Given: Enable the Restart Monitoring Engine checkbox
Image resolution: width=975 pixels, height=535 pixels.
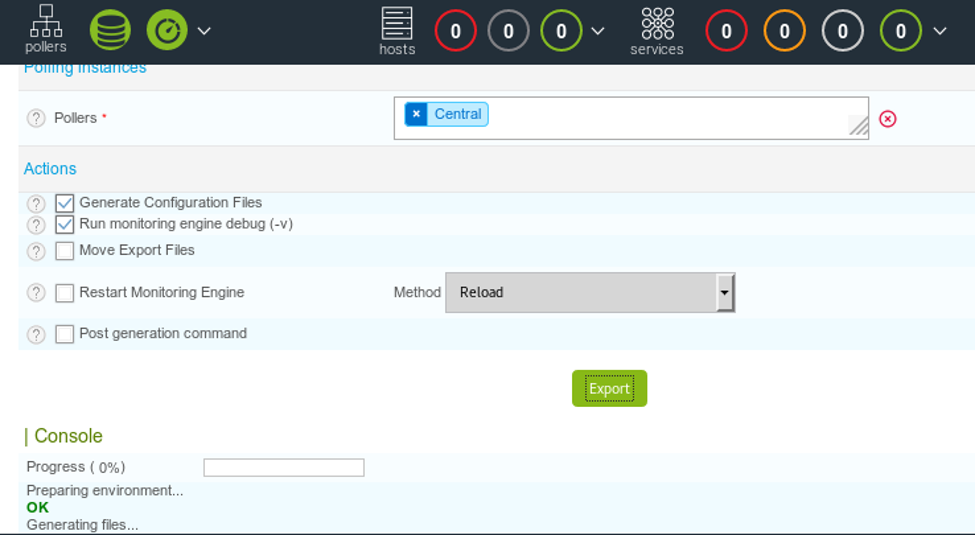Looking at the screenshot, I should [x=65, y=293].
